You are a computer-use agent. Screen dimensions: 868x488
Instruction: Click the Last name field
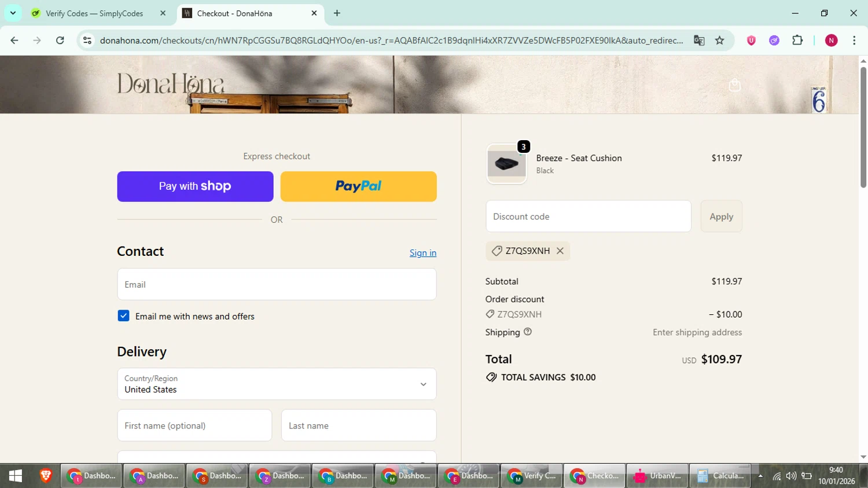click(x=359, y=425)
